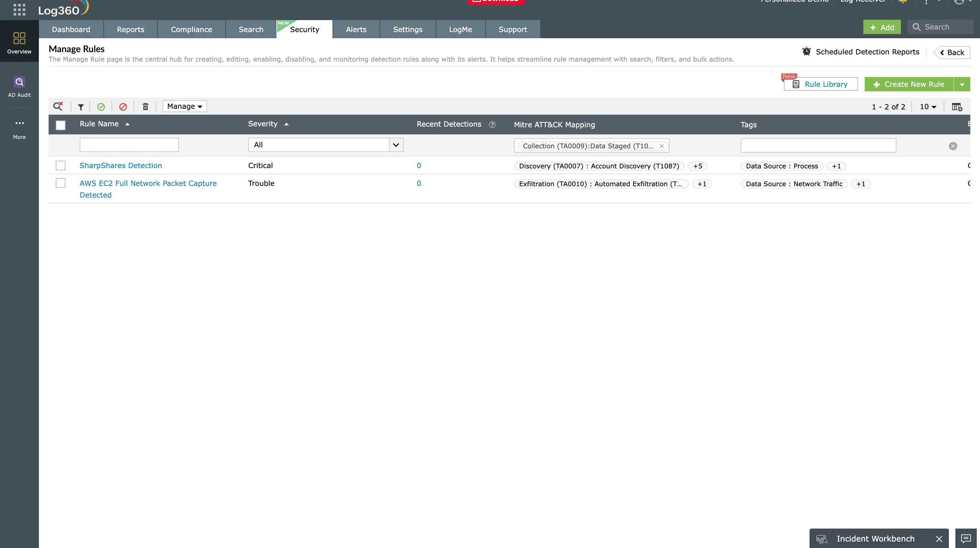Go Back from Manage Rules
980x548 pixels.
[x=952, y=52]
